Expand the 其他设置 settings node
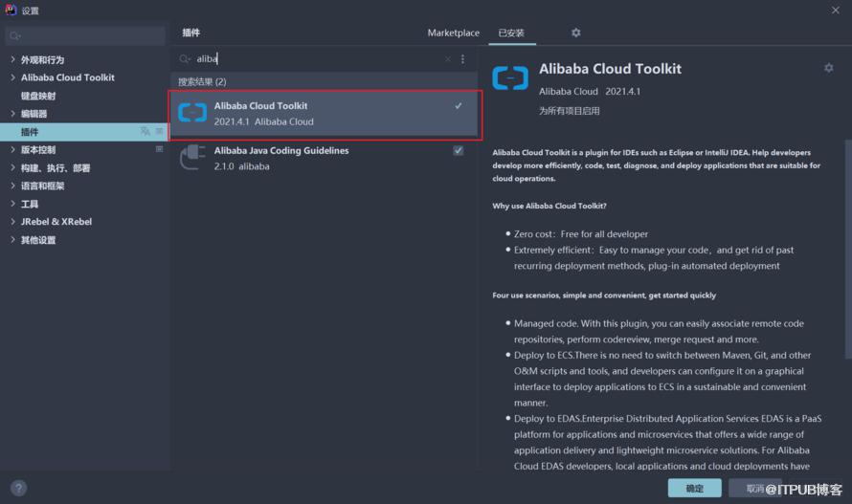Viewport: 852px width, 504px height. [12, 239]
